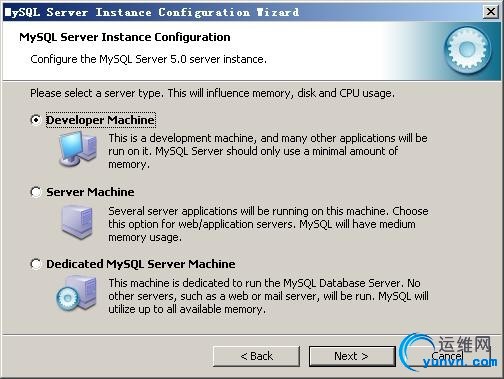This screenshot has width=504, height=379.
Task: Click 'This machine is dedicated to run' description
Action: coord(268,296)
